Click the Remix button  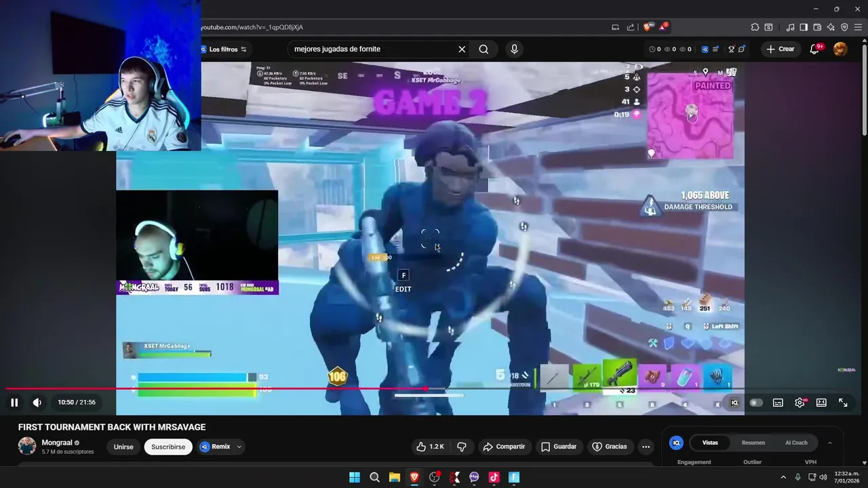coord(215,447)
